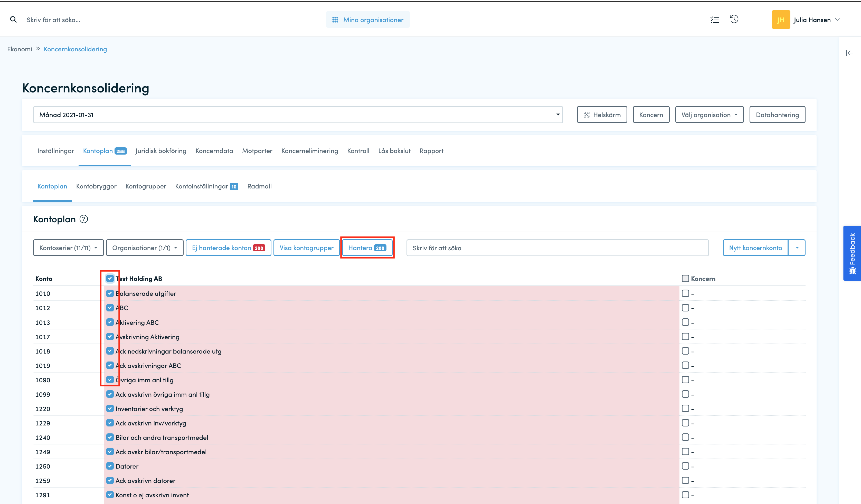
Task: Click the fullscreen icon in Helskärm button
Action: click(x=587, y=115)
